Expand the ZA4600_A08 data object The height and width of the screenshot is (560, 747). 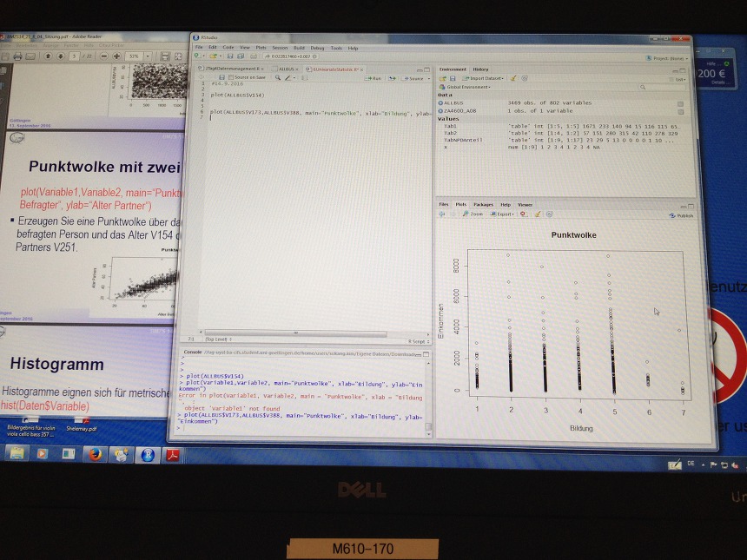[x=440, y=111]
